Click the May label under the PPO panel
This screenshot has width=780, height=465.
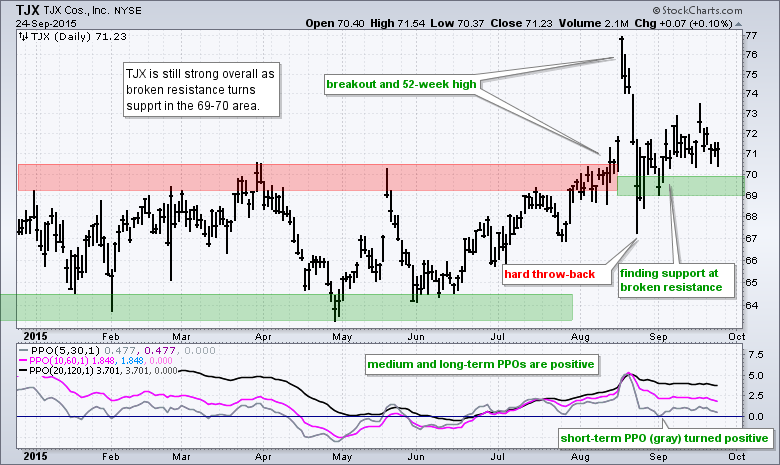[x=342, y=456]
